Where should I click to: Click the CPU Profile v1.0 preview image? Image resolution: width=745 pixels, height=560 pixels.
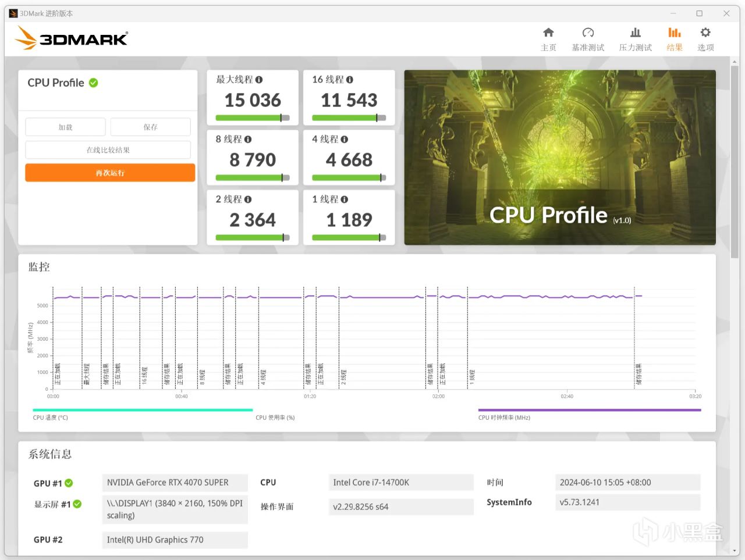560,158
